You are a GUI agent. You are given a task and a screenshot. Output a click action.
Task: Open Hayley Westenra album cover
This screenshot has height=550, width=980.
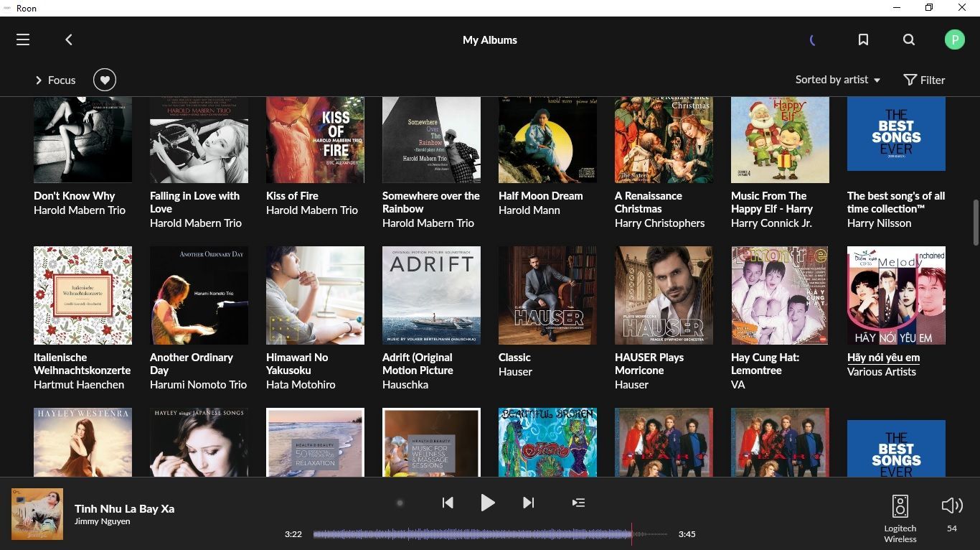[x=83, y=442]
